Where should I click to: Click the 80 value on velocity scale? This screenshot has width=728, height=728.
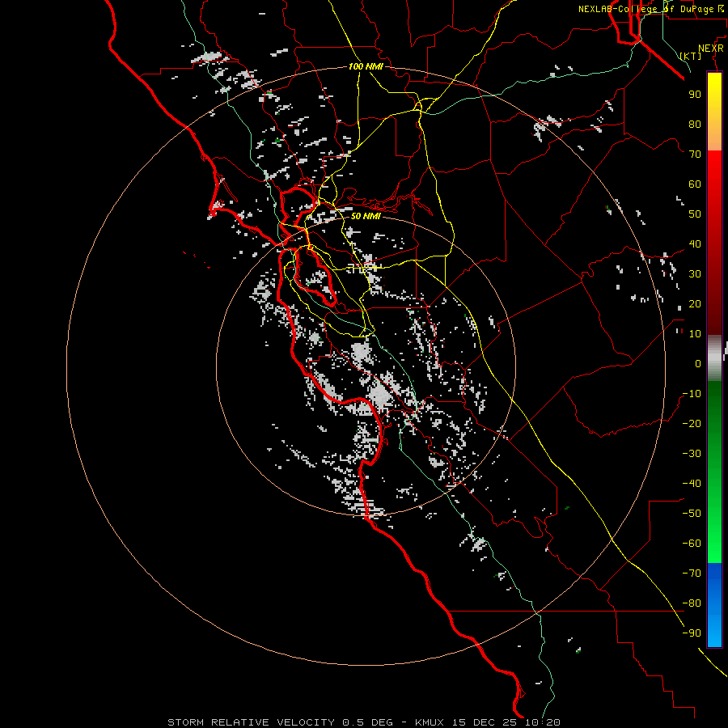click(x=695, y=125)
